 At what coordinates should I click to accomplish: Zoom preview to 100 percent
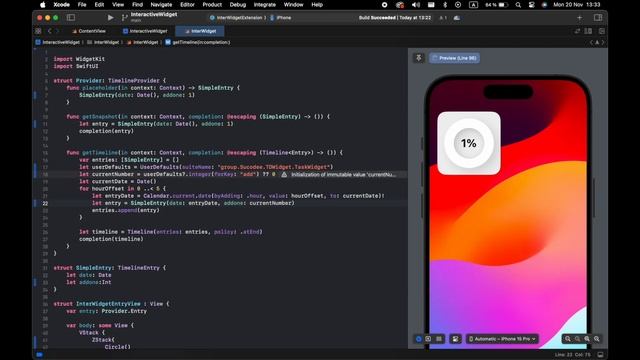(578, 339)
